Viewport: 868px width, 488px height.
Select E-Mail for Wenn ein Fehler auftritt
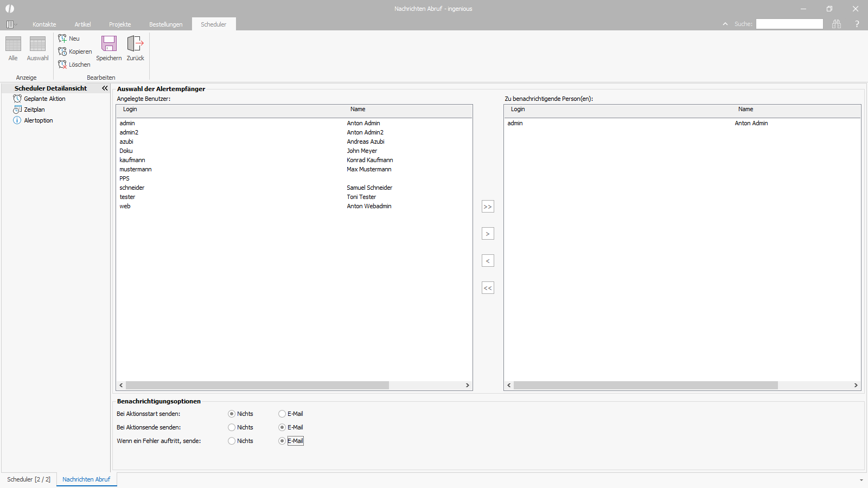[x=282, y=441]
